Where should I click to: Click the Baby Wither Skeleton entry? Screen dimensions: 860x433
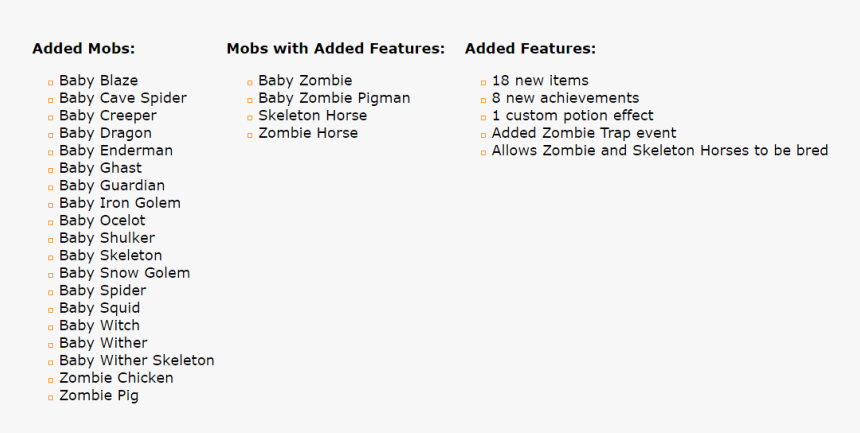point(137,361)
